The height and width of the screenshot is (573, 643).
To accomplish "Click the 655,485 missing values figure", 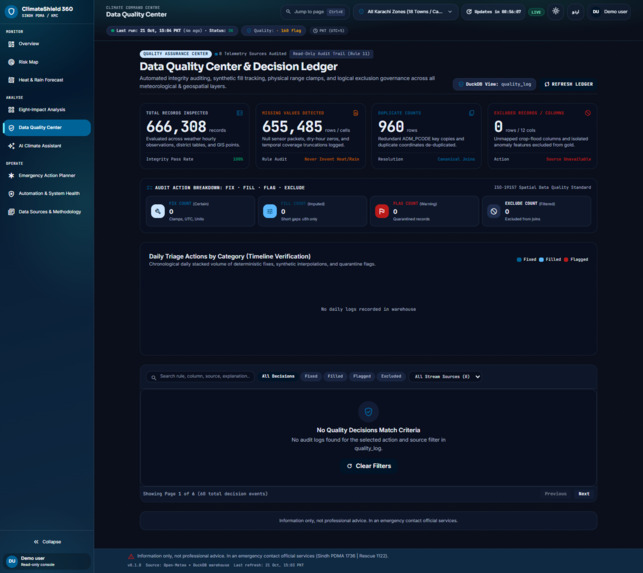I will click(292, 127).
